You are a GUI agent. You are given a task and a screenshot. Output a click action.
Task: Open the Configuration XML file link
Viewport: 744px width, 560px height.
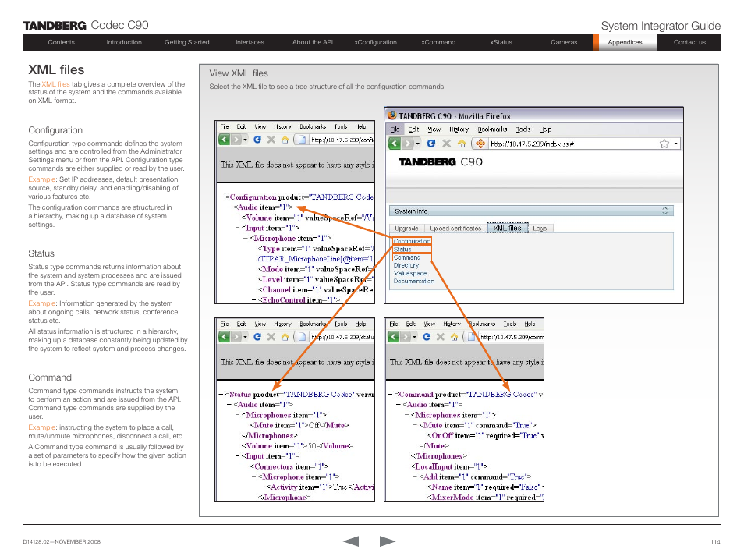coord(412,241)
